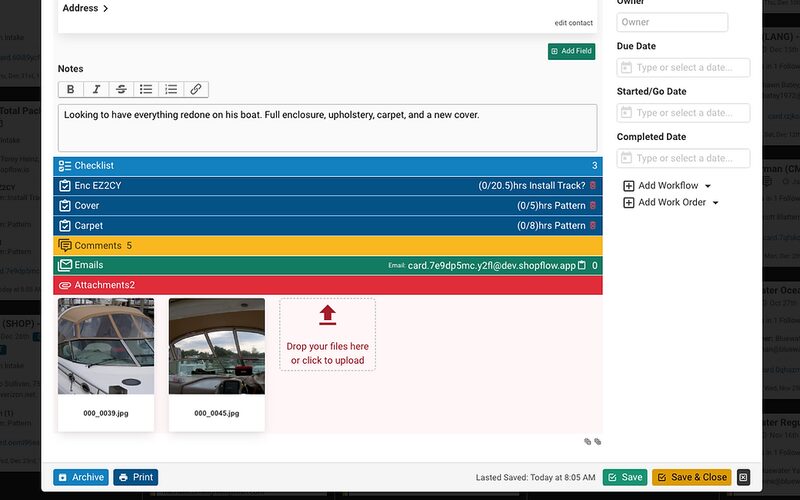800x500 pixels.
Task: Click the Add Field button
Action: (x=571, y=51)
